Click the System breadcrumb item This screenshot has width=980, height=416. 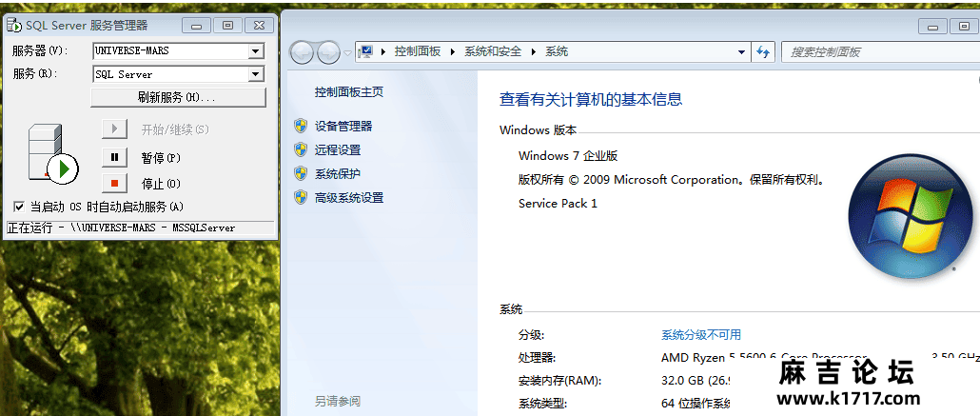point(557,51)
